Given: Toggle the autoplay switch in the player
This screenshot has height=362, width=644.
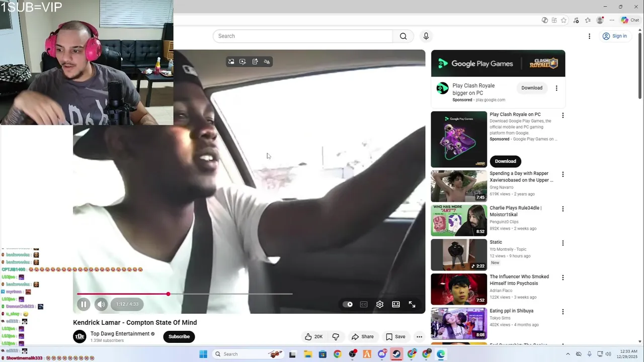Looking at the screenshot, I should click(x=348, y=304).
